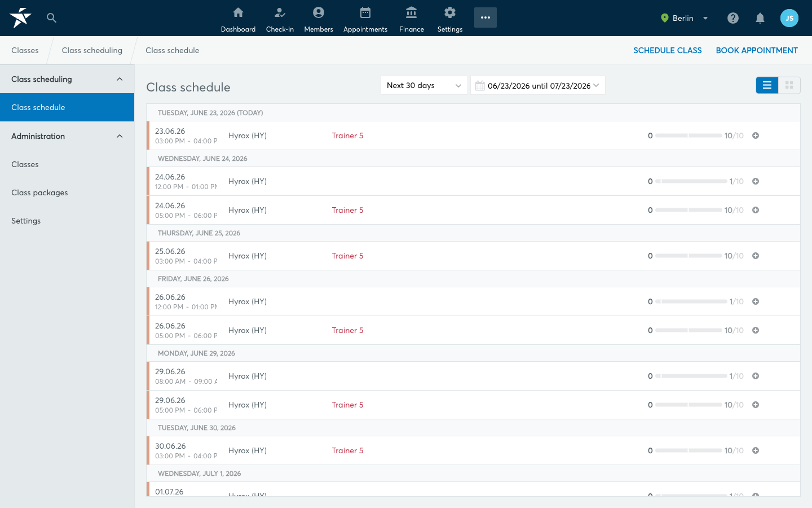Open Settings in the sidebar
The width and height of the screenshot is (812, 508).
(67, 221)
